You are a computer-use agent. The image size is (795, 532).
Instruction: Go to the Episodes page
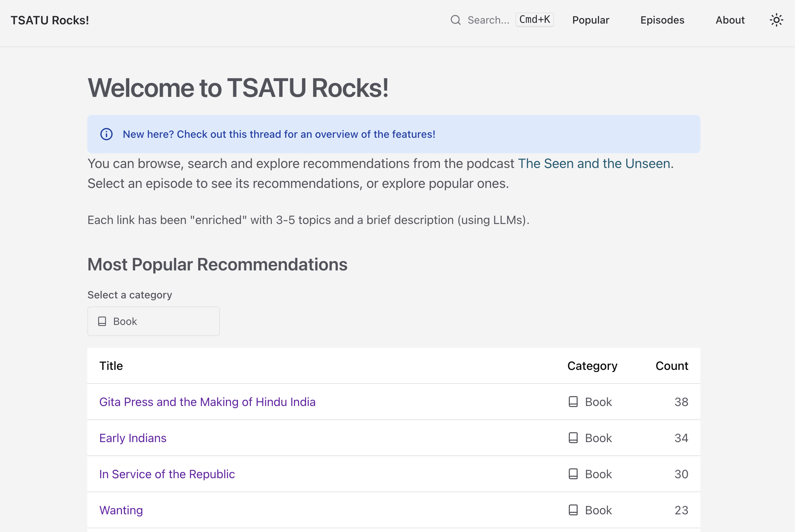coord(662,20)
